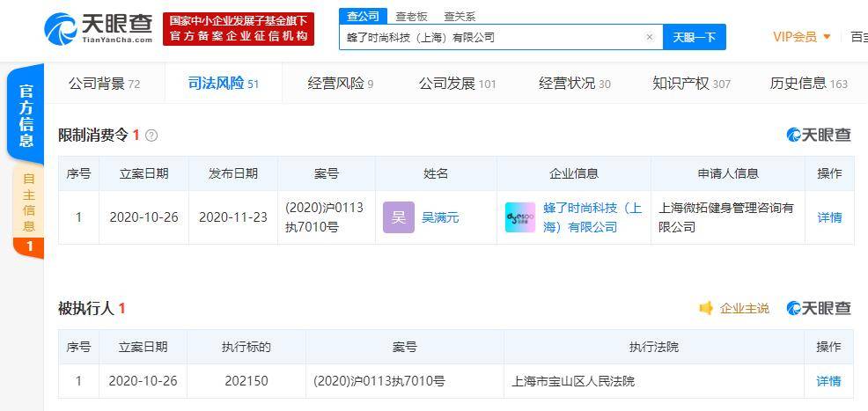868x411 pixels.
Task: Open the 公司背景 72 tab
Action: pos(104,84)
